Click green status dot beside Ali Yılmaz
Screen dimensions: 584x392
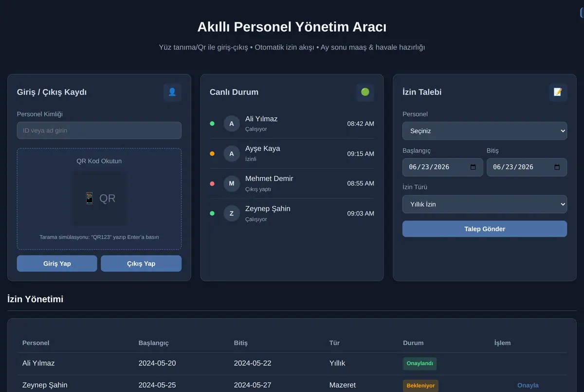pos(212,124)
